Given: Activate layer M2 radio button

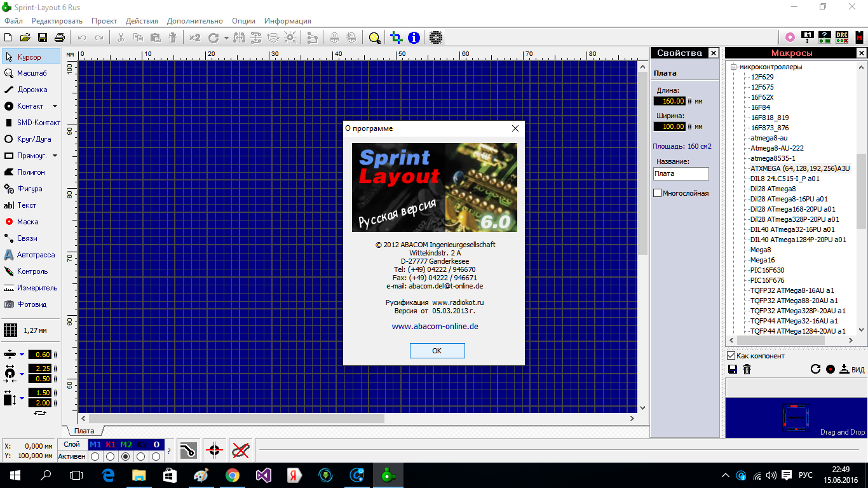Looking at the screenshot, I should [126, 456].
